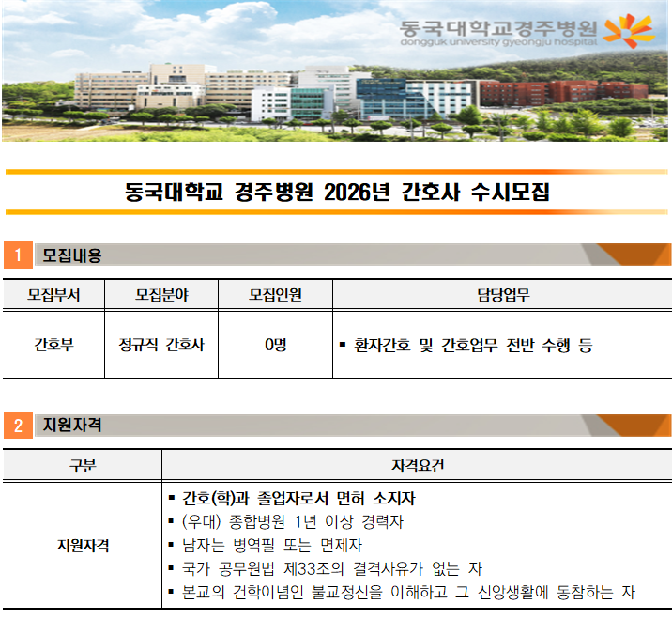Click the 모집부서 column header

pyautogui.click(x=53, y=295)
